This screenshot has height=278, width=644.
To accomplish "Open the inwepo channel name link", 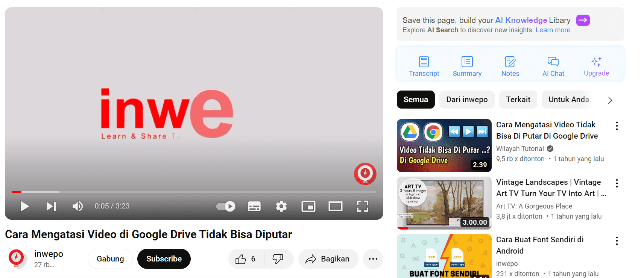I will [49, 254].
